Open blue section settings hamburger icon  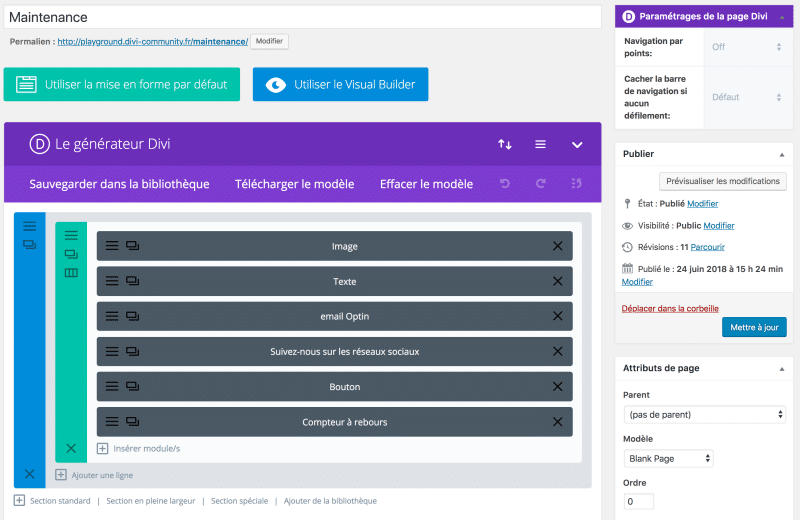pos(29,227)
